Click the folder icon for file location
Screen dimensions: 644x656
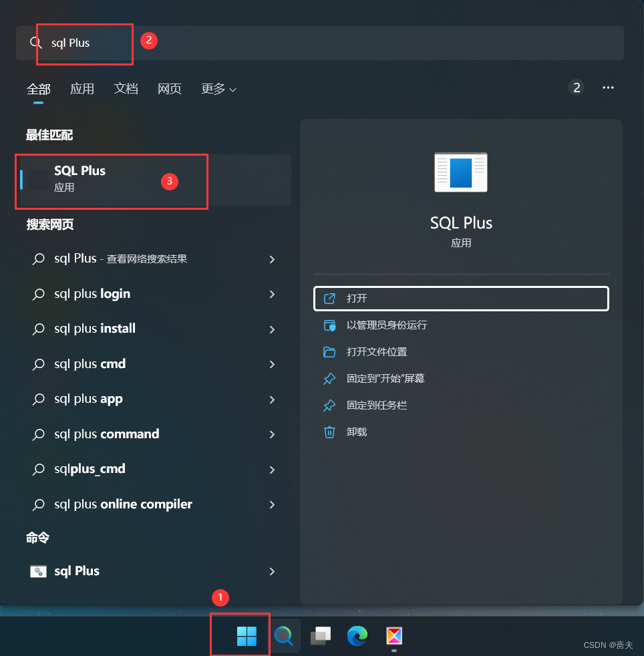(329, 352)
